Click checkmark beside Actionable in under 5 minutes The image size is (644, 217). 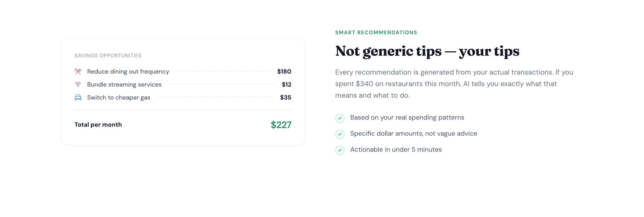340,150
